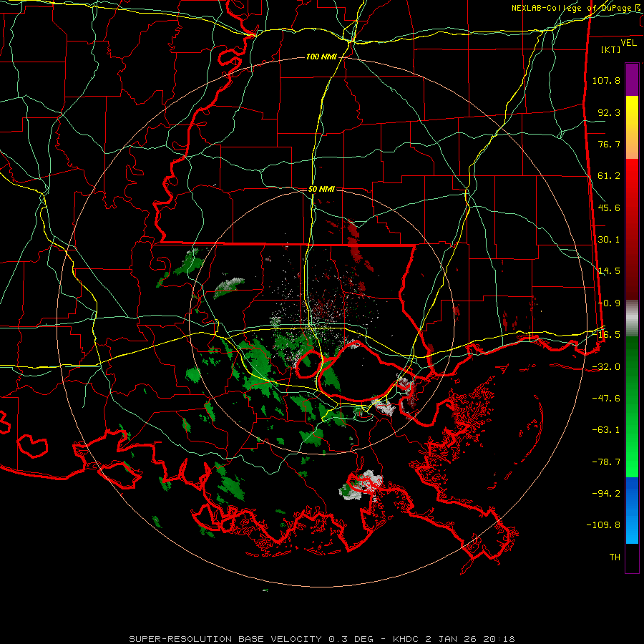Click the 76.7 legend value
Viewport: 644px width, 644px height.
coord(609,144)
